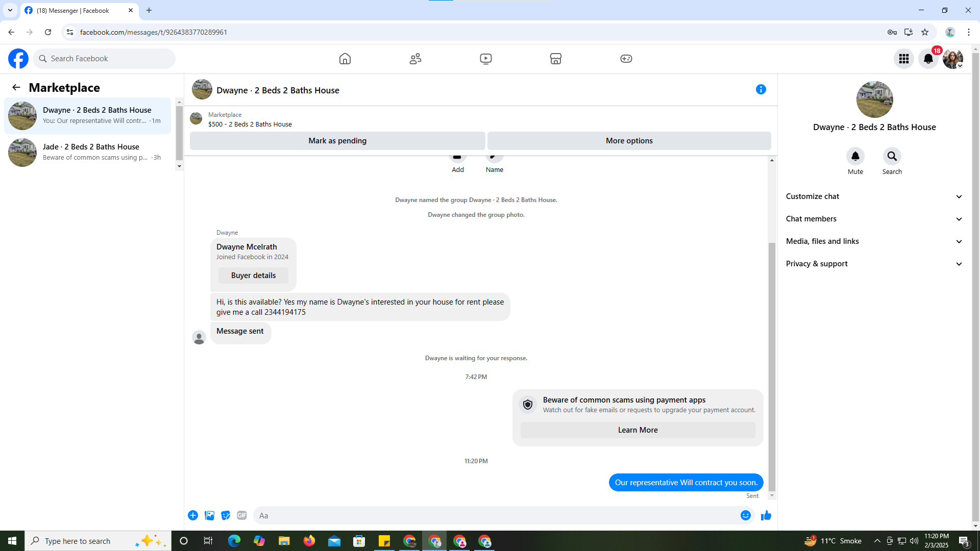Expand the Chat members section
Screen dimensions: 980x551
click(874, 219)
